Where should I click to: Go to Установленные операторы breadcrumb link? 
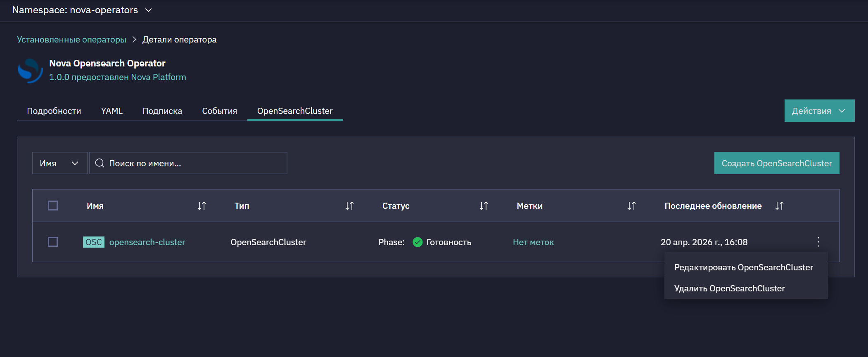71,40
